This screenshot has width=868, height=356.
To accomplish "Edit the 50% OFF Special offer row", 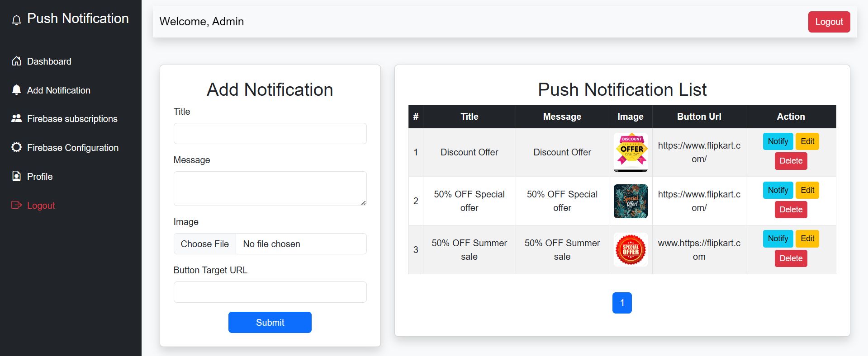I will point(807,190).
